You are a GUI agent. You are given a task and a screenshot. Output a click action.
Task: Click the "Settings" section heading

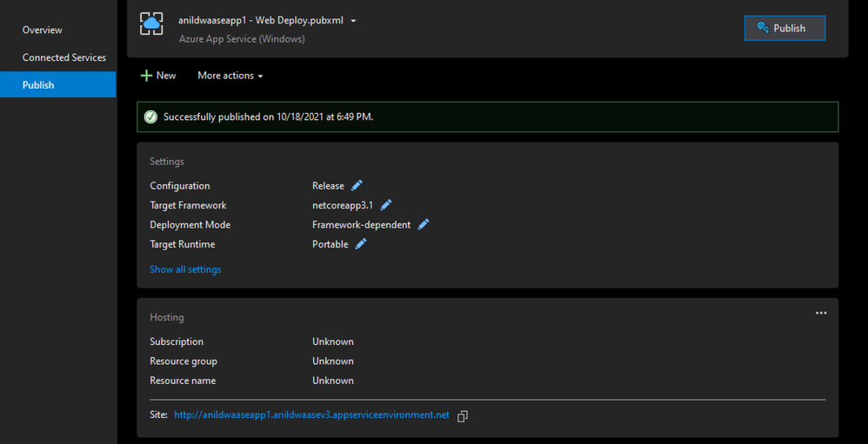(x=167, y=162)
